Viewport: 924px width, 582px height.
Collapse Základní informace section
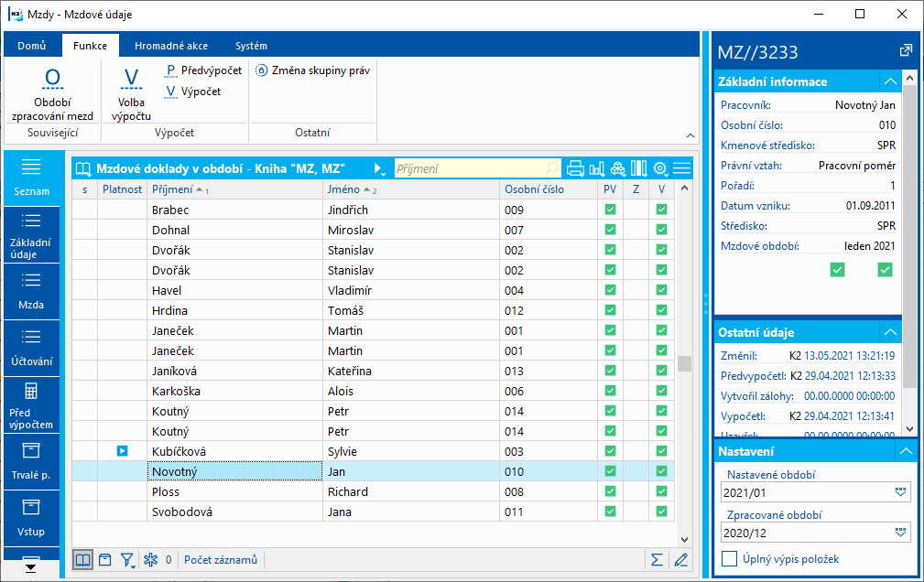coord(890,81)
